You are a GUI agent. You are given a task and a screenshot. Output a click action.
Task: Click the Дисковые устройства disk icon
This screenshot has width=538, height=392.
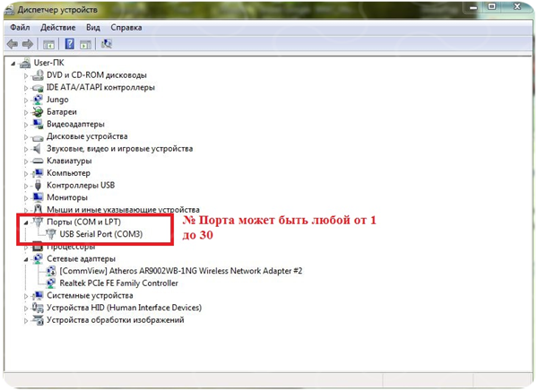pyautogui.click(x=38, y=137)
